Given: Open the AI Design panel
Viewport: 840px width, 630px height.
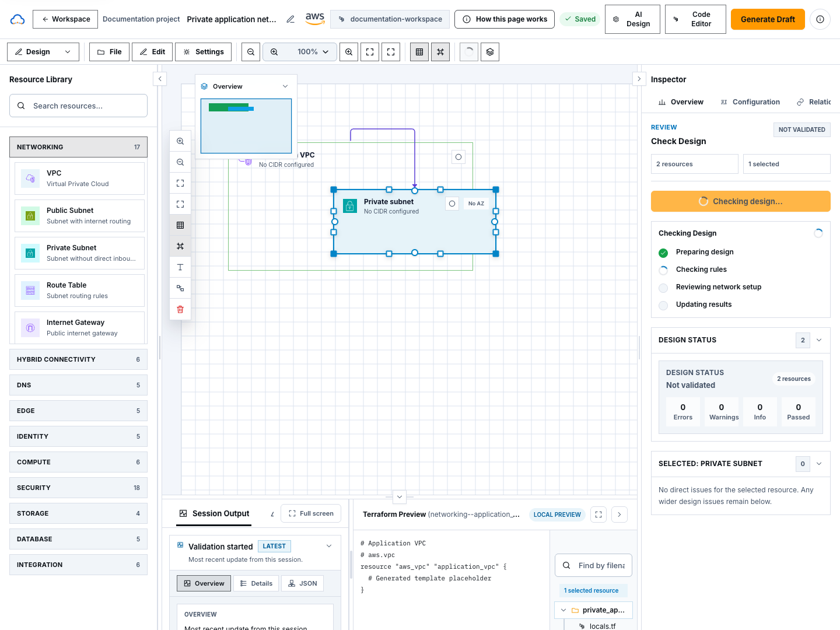Looking at the screenshot, I should pyautogui.click(x=632, y=19).
